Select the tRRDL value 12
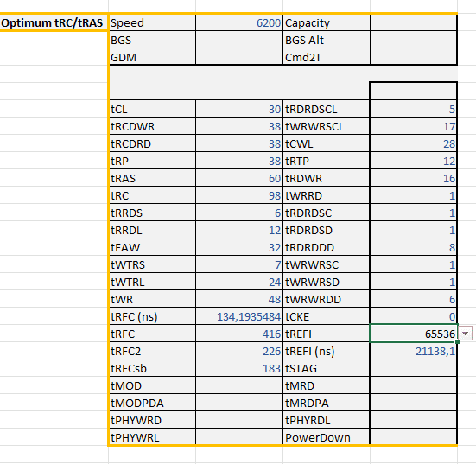The image size is (476, 464). tap(239, 230)
